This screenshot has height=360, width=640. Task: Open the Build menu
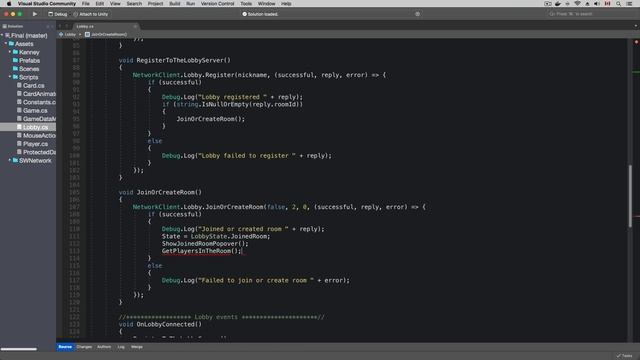click(x=175, y=4)
